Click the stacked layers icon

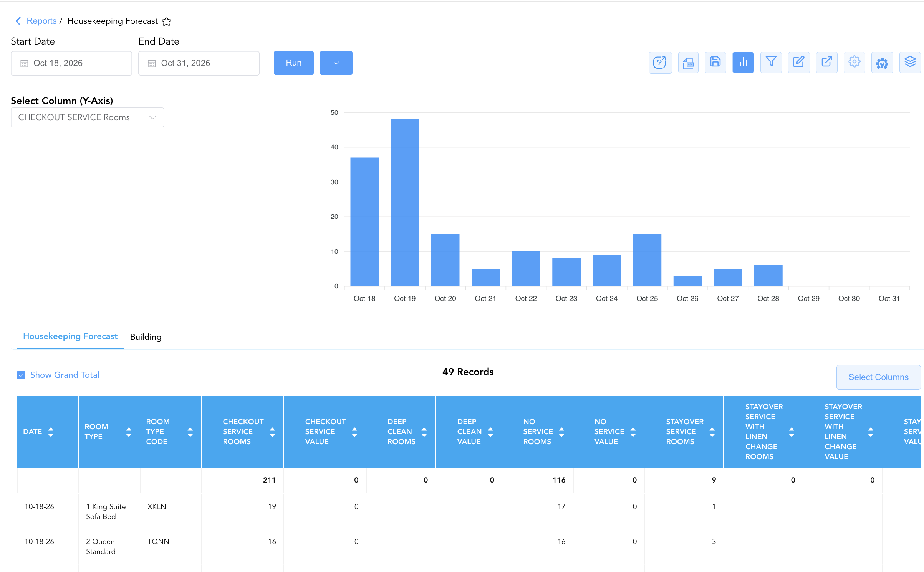pyautogui.click(x=910, y=63)
